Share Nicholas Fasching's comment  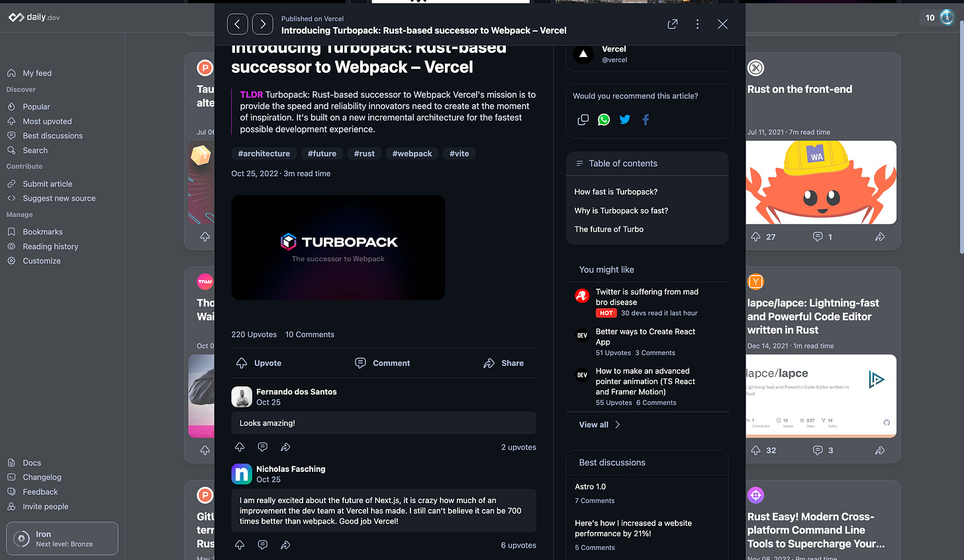coord(285,545)
